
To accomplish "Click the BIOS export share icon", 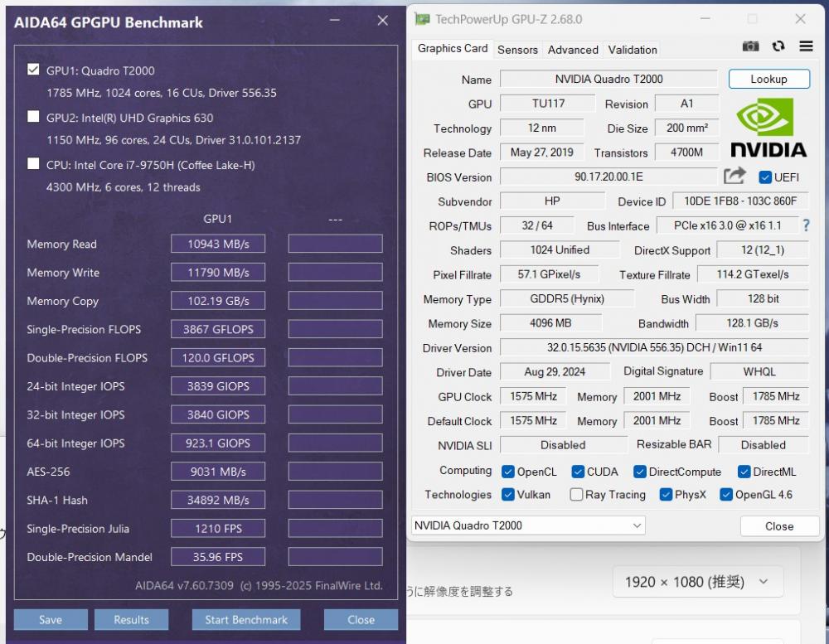I will 734,177.
